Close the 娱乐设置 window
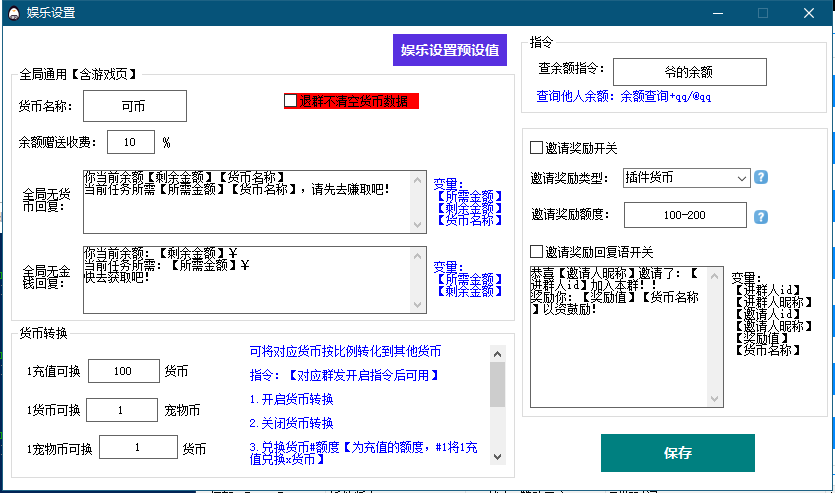This screenshot has width=835, height=493. point(809,13)
